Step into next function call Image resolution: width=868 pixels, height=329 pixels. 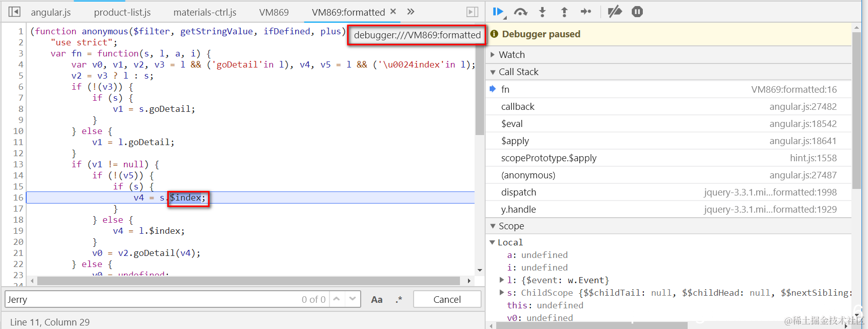click(542, 12)
